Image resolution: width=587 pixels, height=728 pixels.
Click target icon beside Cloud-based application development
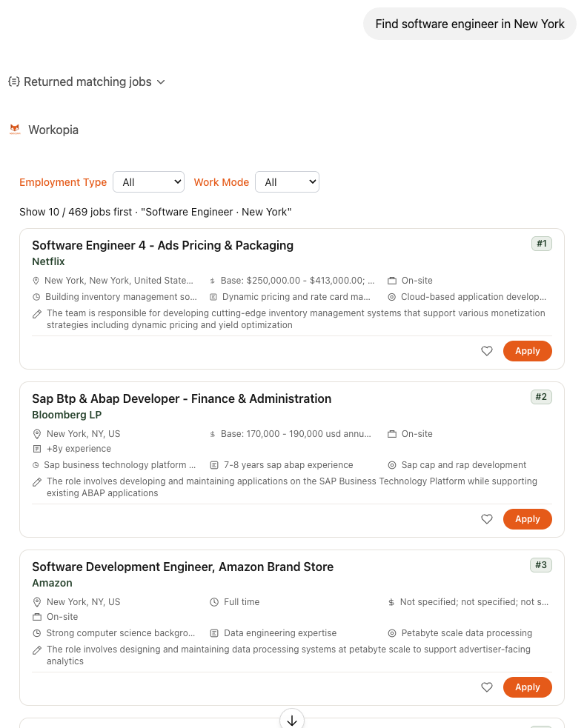click(392, 297)
